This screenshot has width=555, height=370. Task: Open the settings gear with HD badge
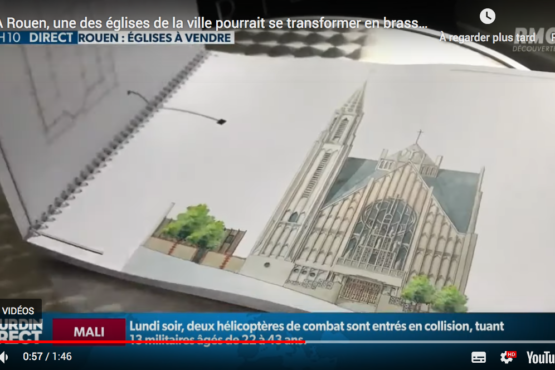(x=508, y=357)
